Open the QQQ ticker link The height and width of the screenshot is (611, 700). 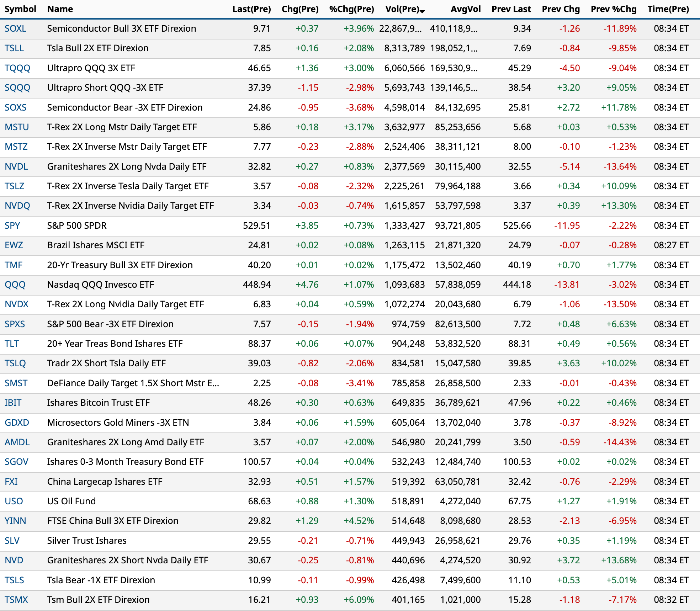click(15, 285)
